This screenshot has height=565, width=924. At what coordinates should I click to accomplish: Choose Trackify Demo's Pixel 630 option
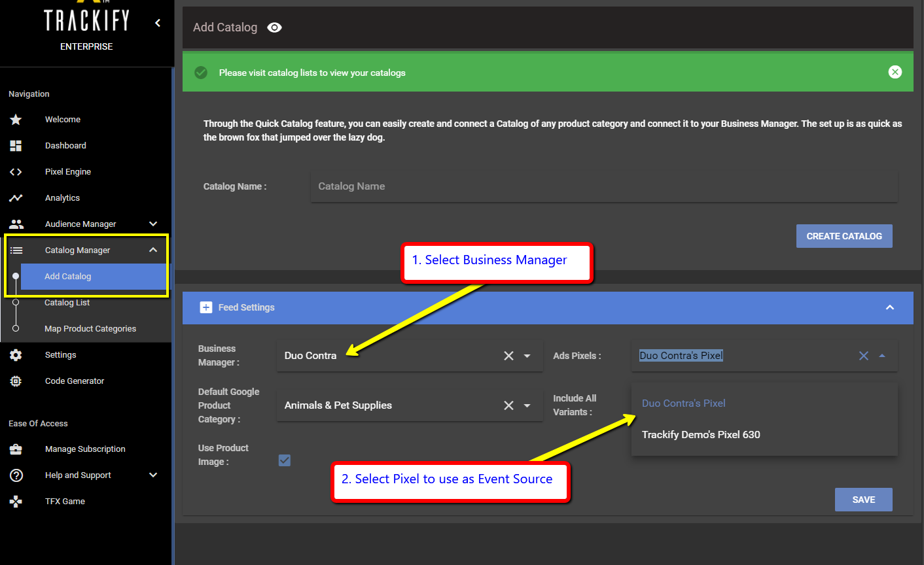click(764, 435)
